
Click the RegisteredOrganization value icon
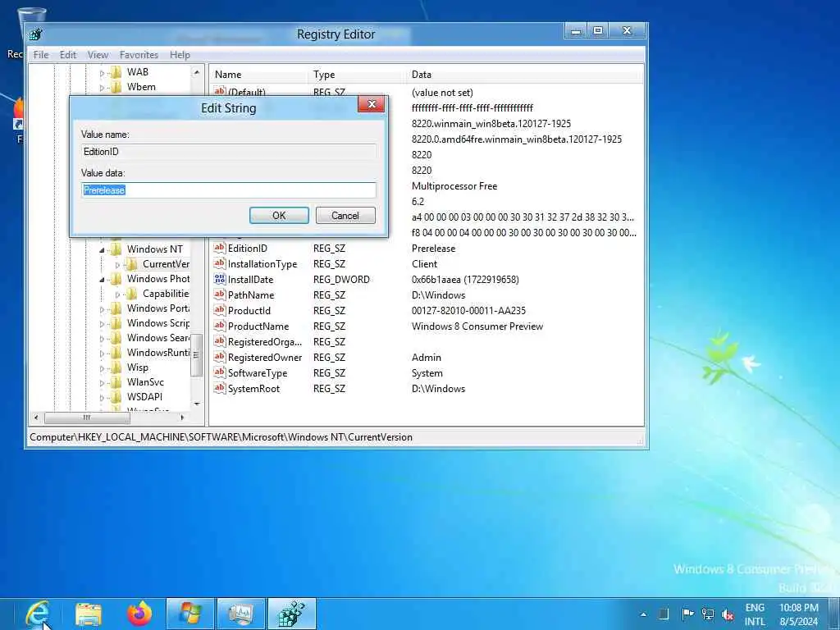coord(220,341)
